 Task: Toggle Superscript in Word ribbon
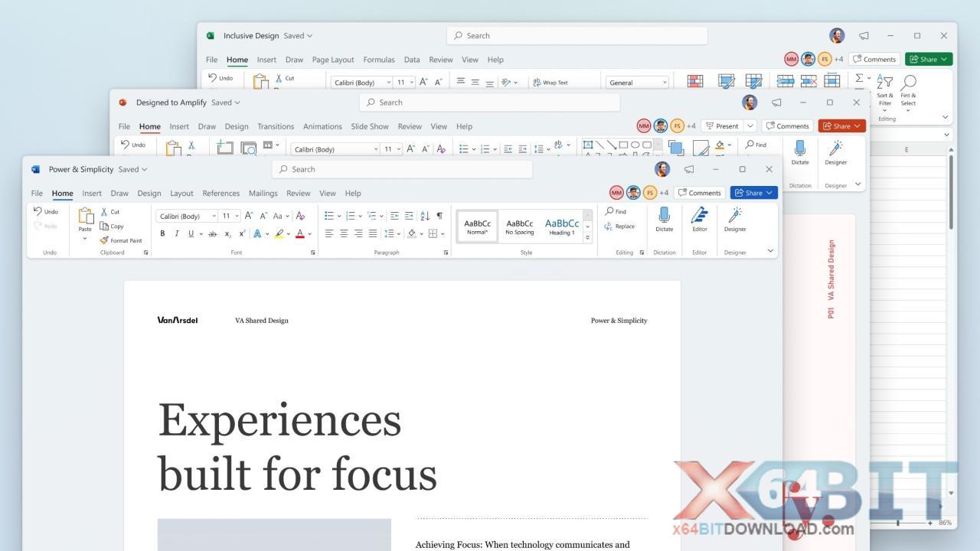coord(242,233)
